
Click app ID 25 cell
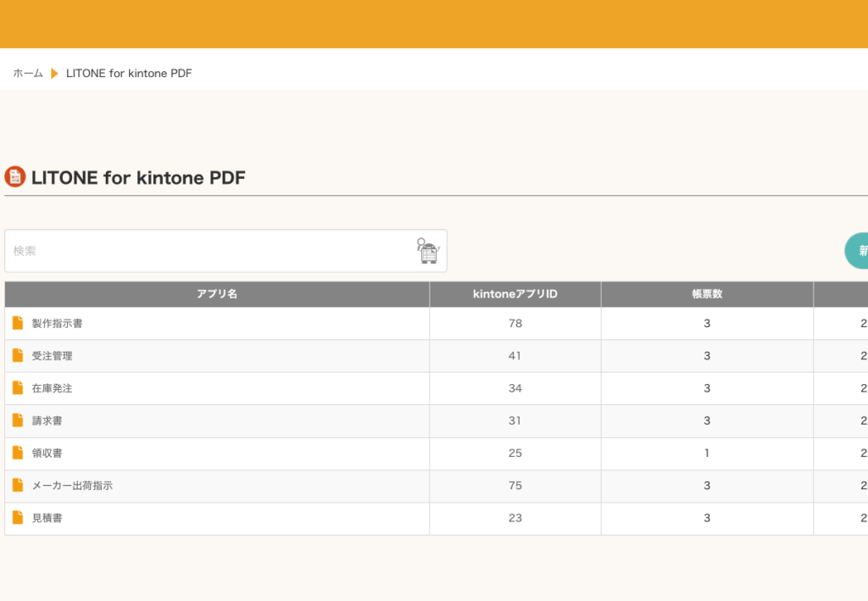coord(515,454)
